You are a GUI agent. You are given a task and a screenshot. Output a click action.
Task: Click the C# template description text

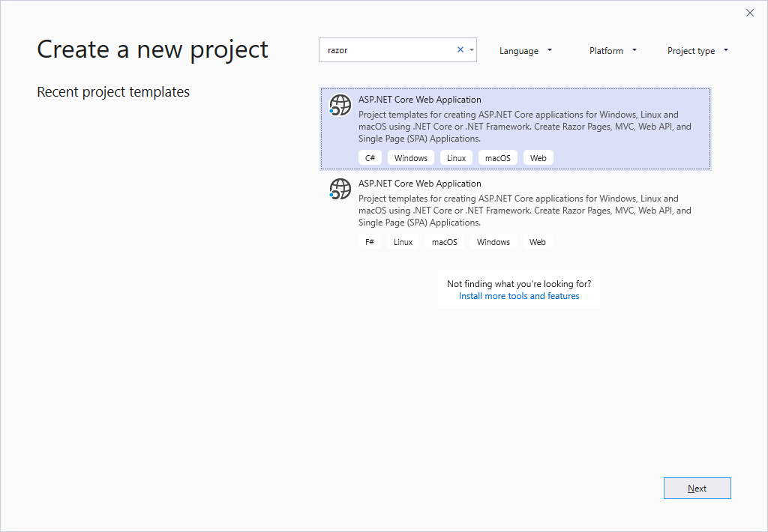[524, 127]
